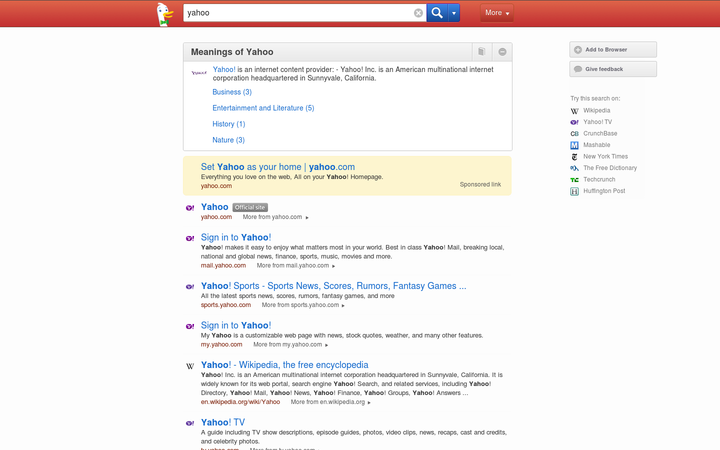The height and width of the screenshot is (450, 720).
Task: Click the Wikipedia W sidebar icon
Action: tap(574, 111)
